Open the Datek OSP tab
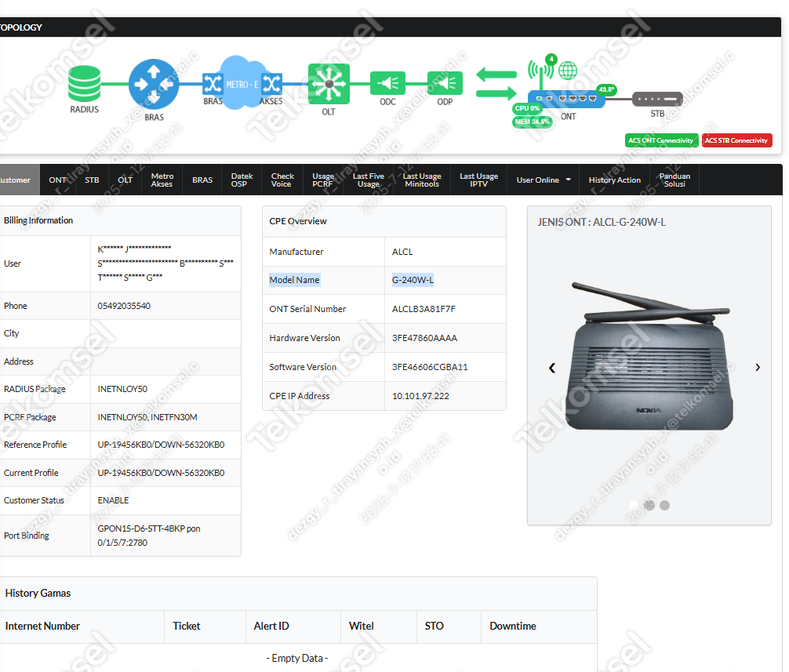789x672 pixels. [x=242, y=180]
